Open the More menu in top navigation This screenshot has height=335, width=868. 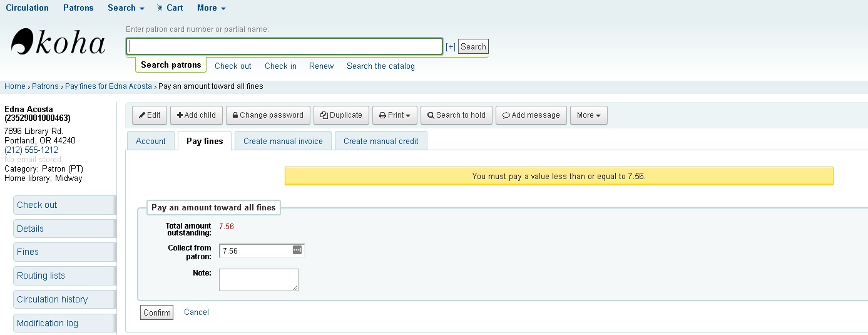click(x=211, y=8)
